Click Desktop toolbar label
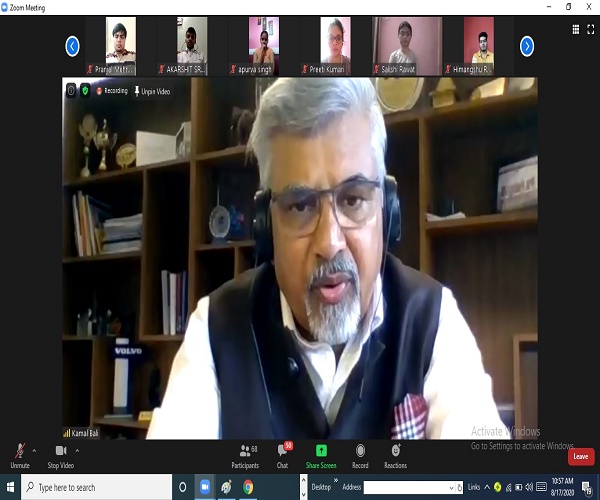Screen dimensions: 600x500 321,487
